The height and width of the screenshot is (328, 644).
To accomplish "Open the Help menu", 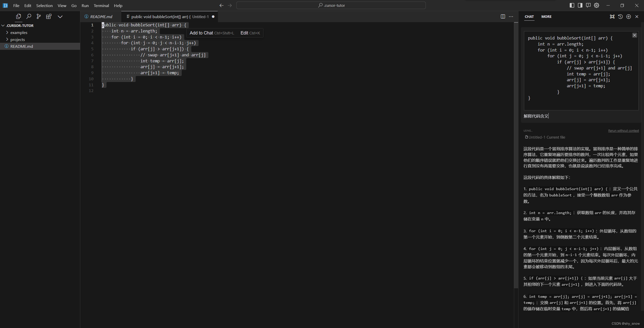I will (118, 5).
